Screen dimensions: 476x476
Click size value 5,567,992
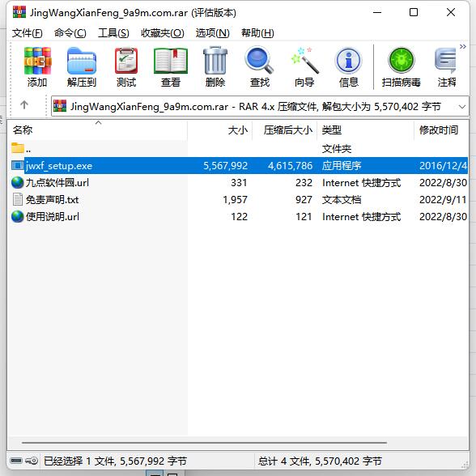pos(226,166)
